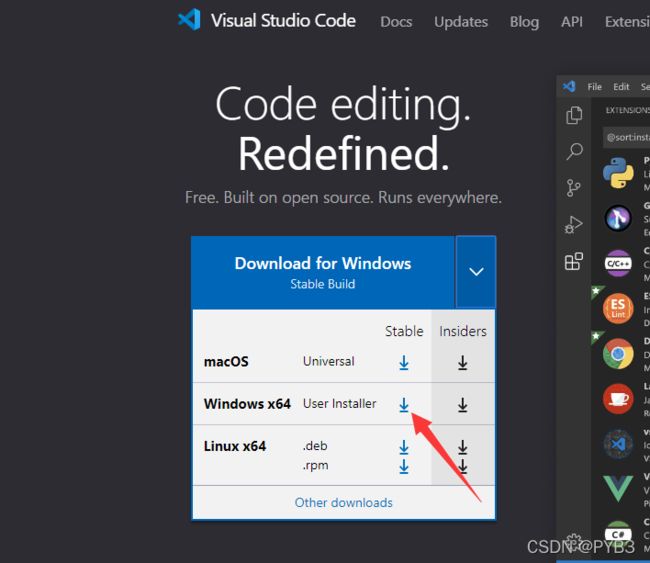
Task: Open Extensions icon in activity bar
Action: [x=574, y=261]
